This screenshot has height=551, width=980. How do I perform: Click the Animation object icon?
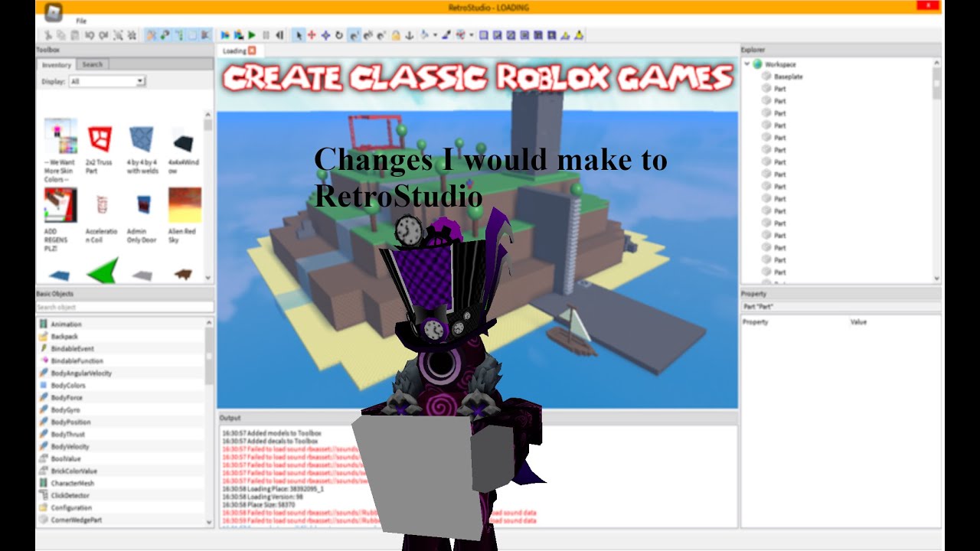[44, 324]
